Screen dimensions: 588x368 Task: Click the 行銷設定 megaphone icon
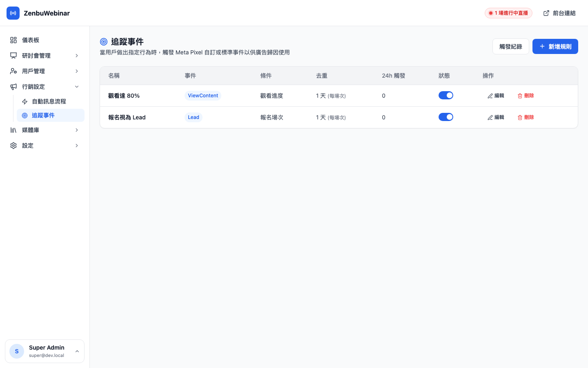pos(13,86)
